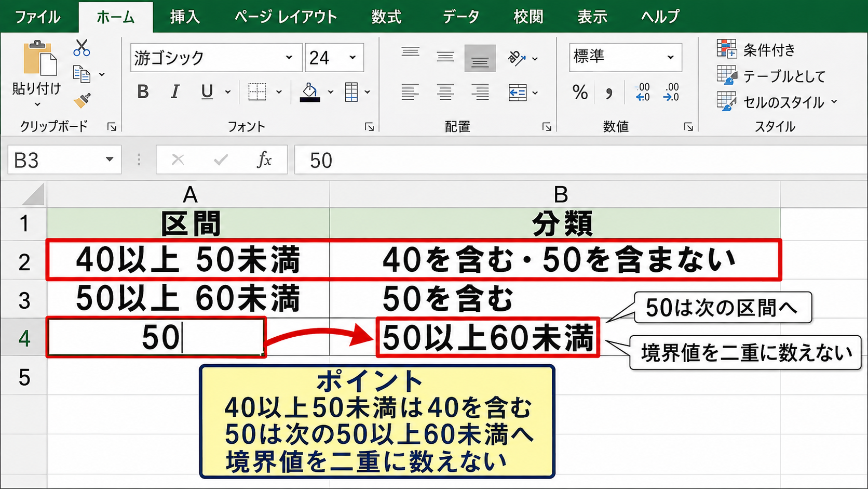Click the Cut scissors icon
This screenshot has width=868, height=489.
(82, 48)
